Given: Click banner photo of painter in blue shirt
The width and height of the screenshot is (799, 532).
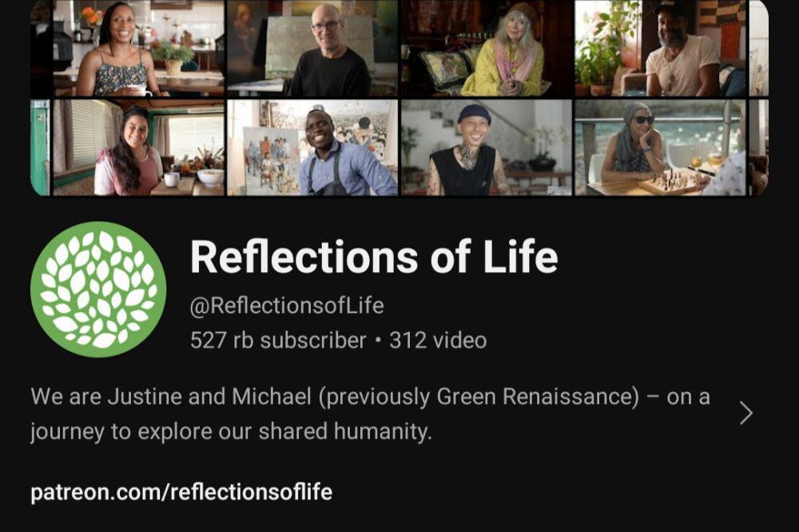Looking at the screenshot, I should coord(312,148).
